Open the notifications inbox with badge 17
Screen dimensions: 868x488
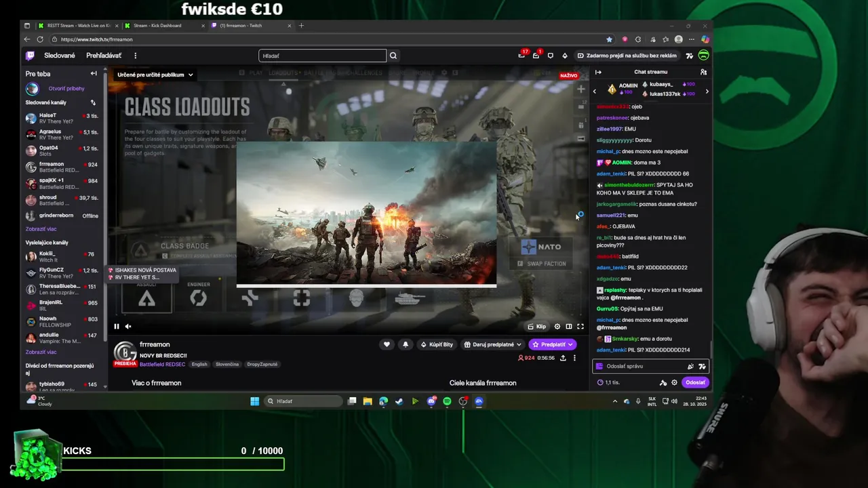[521, 56]
